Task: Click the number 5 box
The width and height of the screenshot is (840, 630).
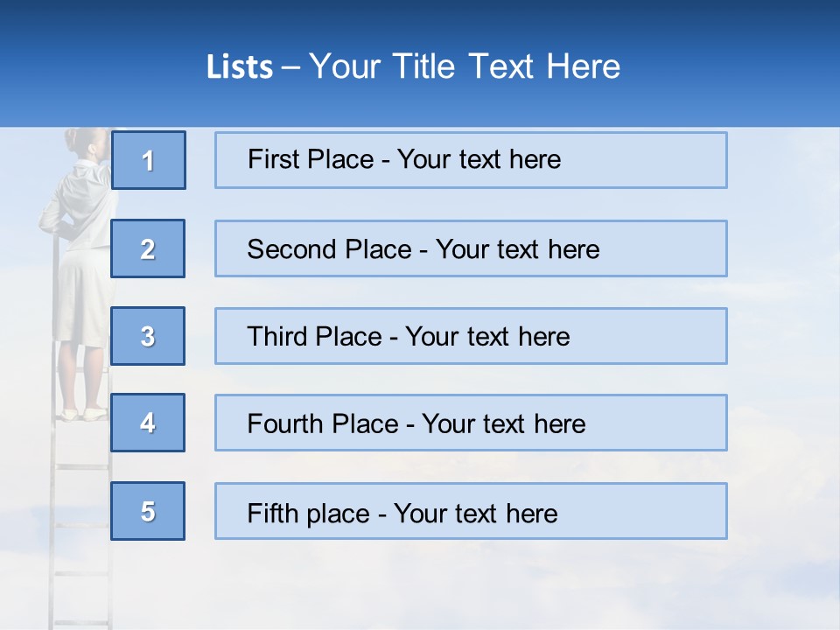Action: [x=148, y=511]
